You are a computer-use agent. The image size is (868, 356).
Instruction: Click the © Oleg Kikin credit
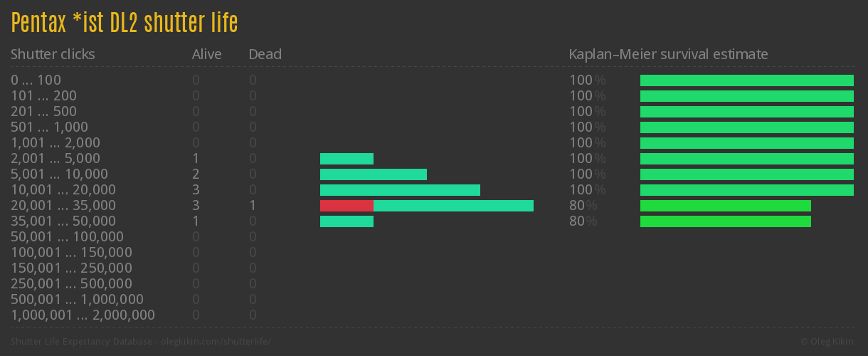point(827,342)
